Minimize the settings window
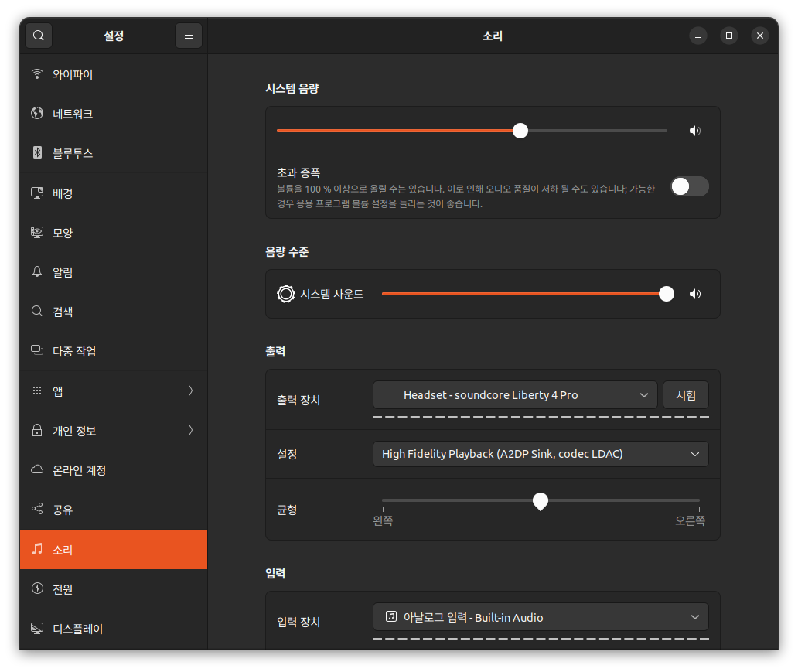 coord(698,36)
